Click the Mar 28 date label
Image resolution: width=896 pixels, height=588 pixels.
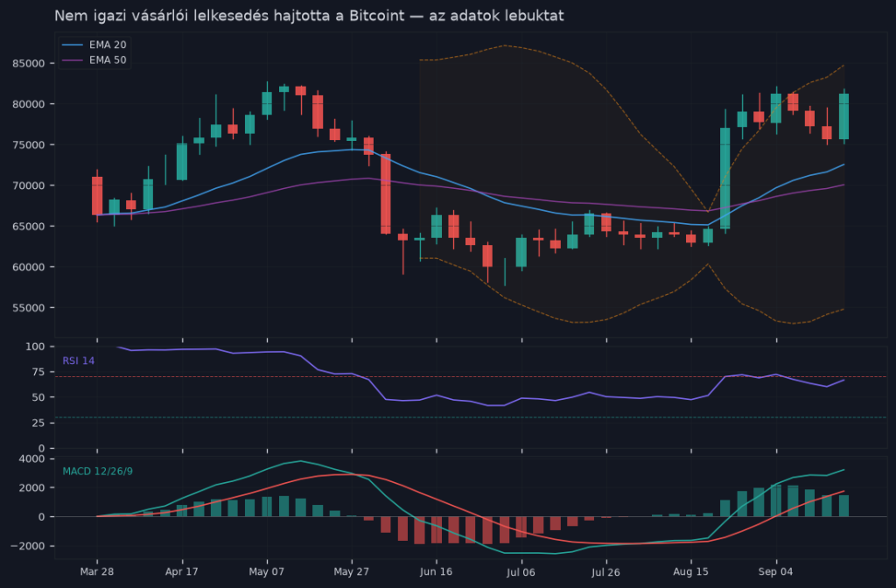coord(96,572)
